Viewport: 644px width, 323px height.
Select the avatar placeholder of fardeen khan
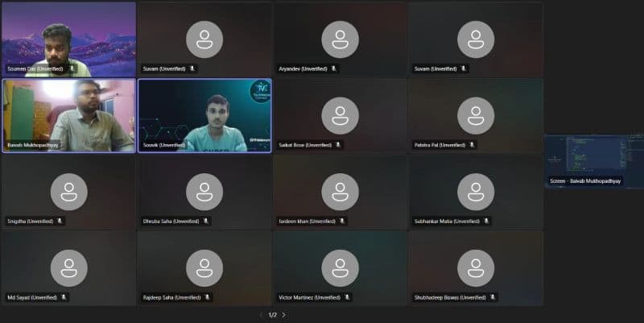point(340,191)
